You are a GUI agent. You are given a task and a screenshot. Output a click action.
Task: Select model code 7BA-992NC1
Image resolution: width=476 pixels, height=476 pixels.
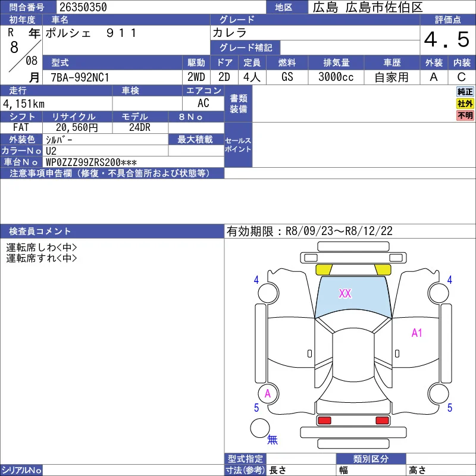tap(80, 77)
